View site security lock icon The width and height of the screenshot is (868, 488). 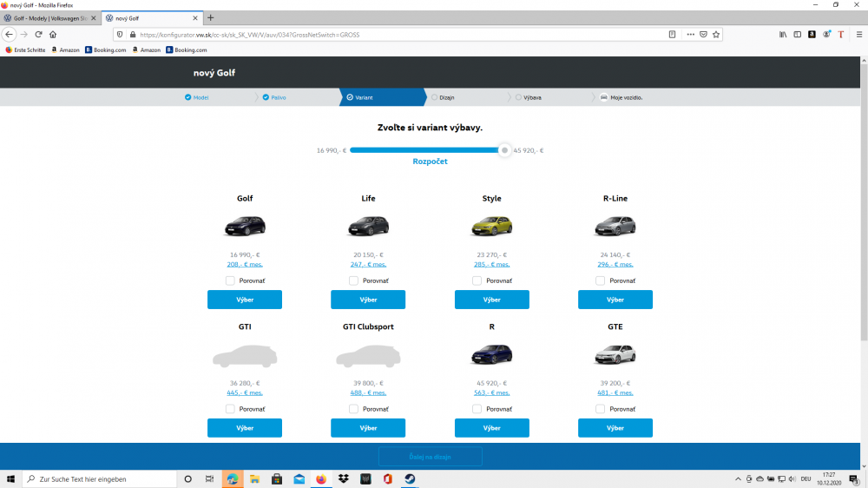(x=132, y=35)
